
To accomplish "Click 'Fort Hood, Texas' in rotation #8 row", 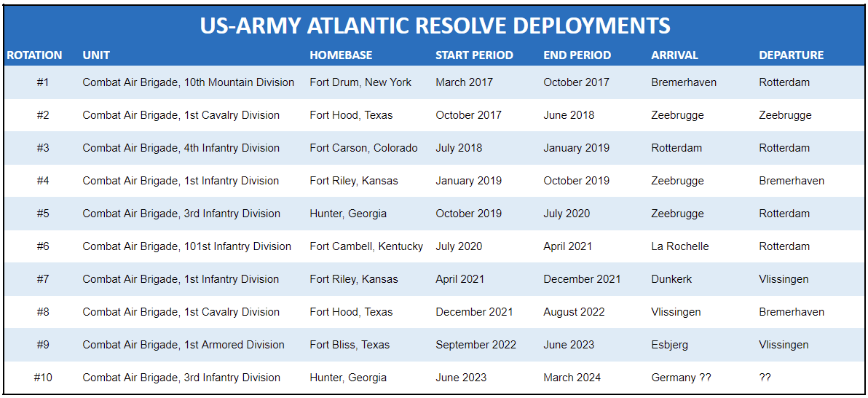I will coord(352,312).
